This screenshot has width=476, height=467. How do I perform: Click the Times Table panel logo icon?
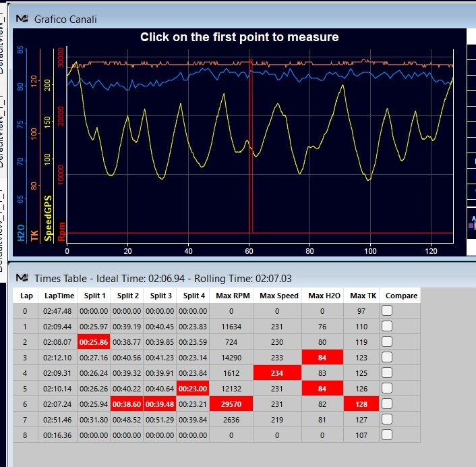[x=22, y=278]
